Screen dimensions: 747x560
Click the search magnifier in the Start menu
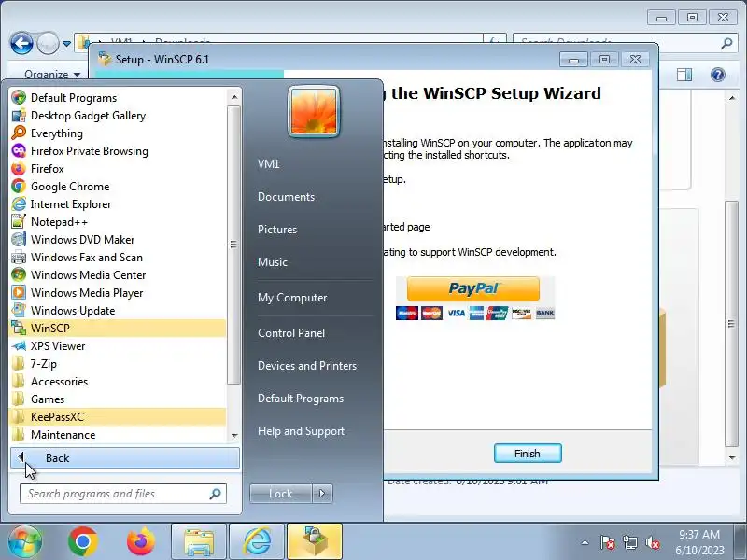click(215, 494)
